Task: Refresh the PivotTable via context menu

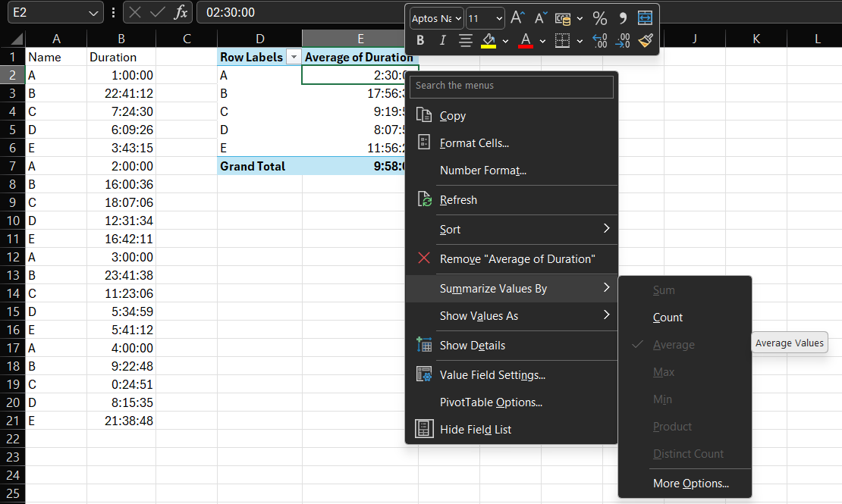Action: point(511,199)
